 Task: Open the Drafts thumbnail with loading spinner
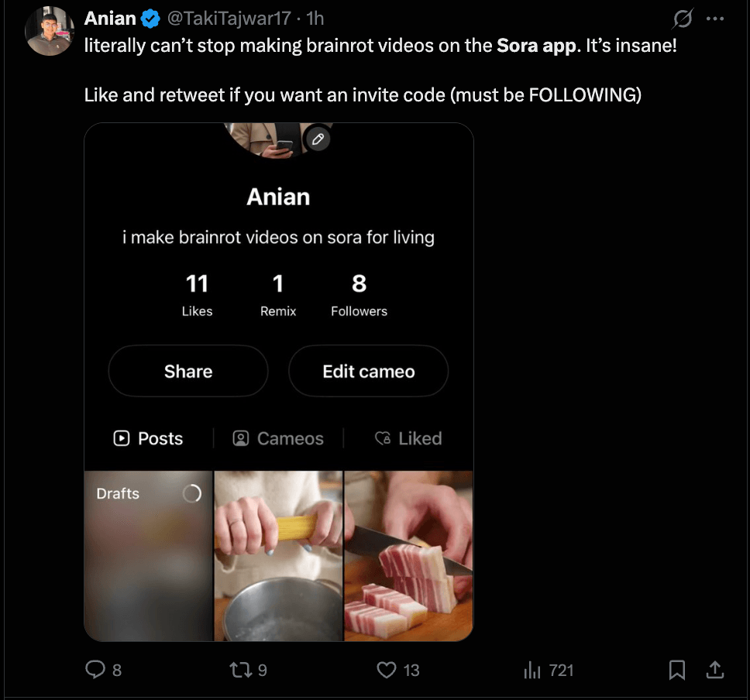[147, 555]
